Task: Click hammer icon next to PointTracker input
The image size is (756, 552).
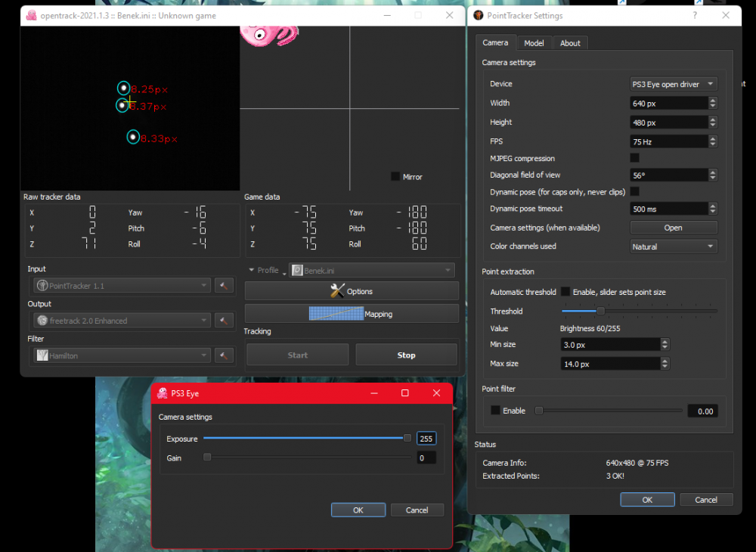Action: 224,285
